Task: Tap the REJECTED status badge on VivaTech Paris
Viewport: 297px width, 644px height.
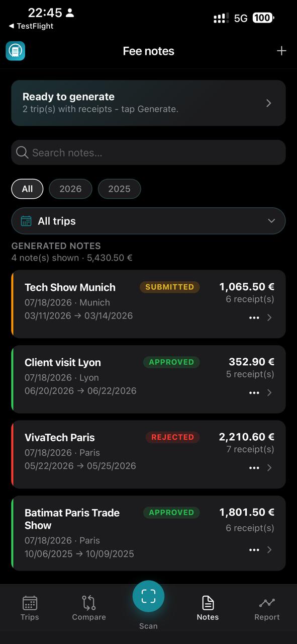Action: (x=172, y=437)
